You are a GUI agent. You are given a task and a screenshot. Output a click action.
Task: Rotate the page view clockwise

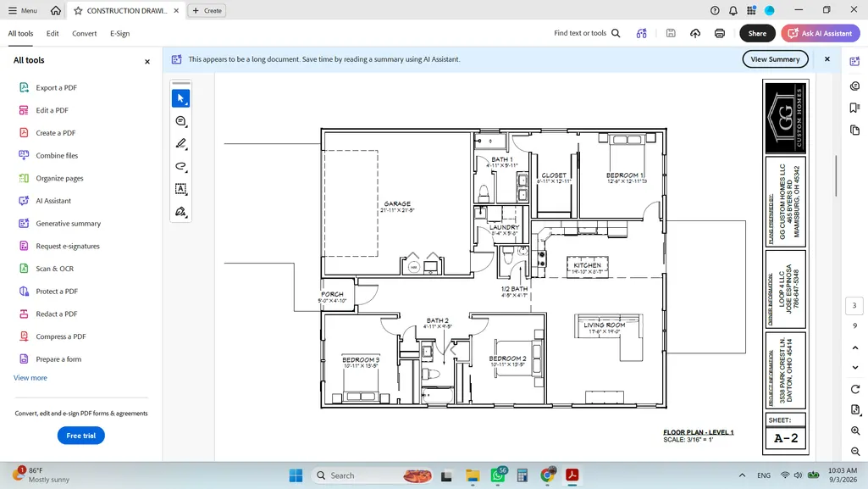(855, 389)
